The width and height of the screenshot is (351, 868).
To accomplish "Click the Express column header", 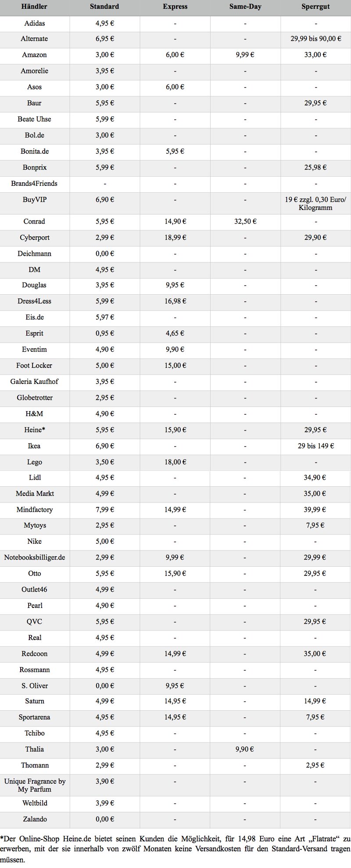I will click(x=175, y=7).
